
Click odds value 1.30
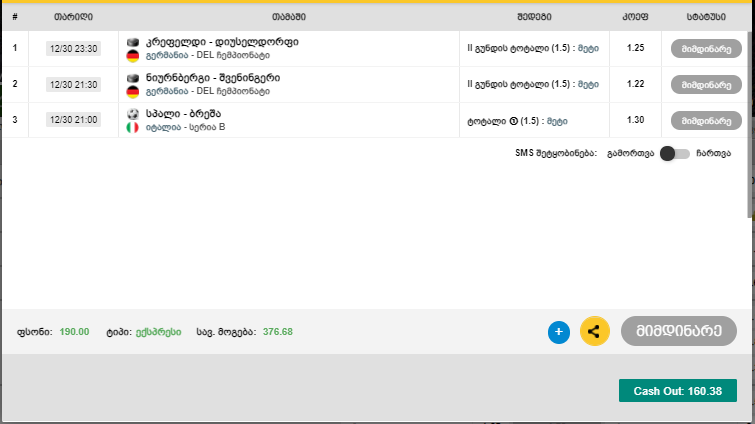[x=635, y=120]
